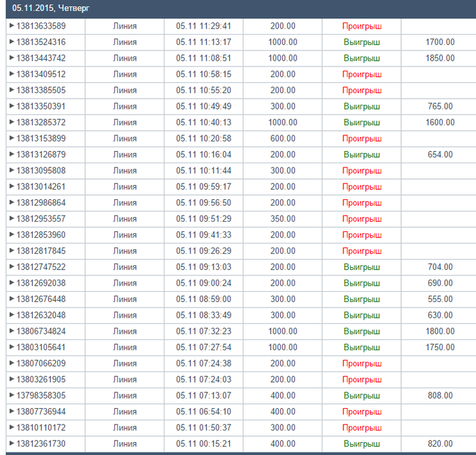Viewport: 476px width, 455px height.
Task: Select the timestamp 05.11 11:29:41
Action: (x=203, y=26)
